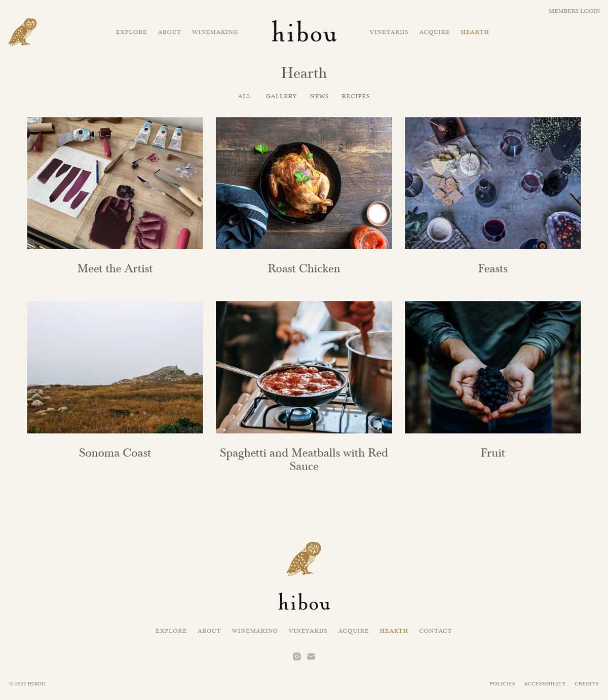Screen dimensions: 608x700
Task: Open the Instagram icon in footer
Action: (x=297, y=656)
